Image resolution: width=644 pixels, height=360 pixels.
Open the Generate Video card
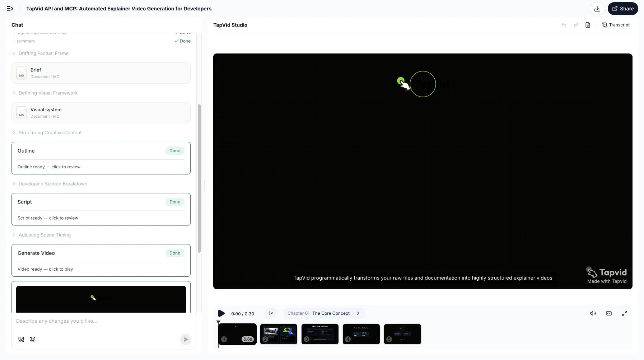pyautogui.click(x=101, y=261)
